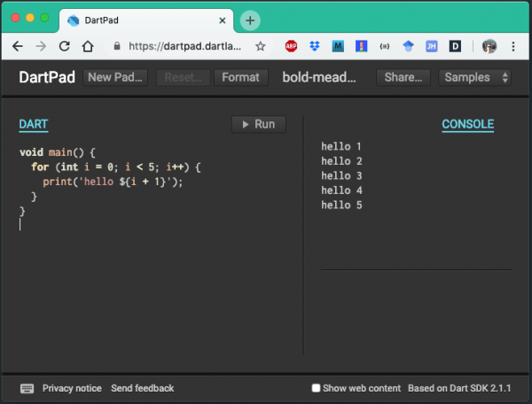Click console output 'hello 1'
Viewport: 532px width, 404px height.
pyautogui.click(x=341, y=146)
